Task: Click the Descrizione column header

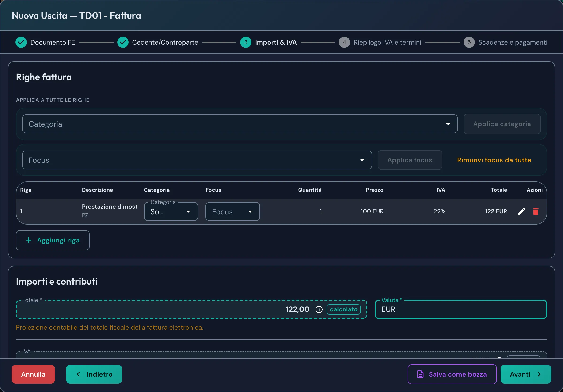Action: 97,190
